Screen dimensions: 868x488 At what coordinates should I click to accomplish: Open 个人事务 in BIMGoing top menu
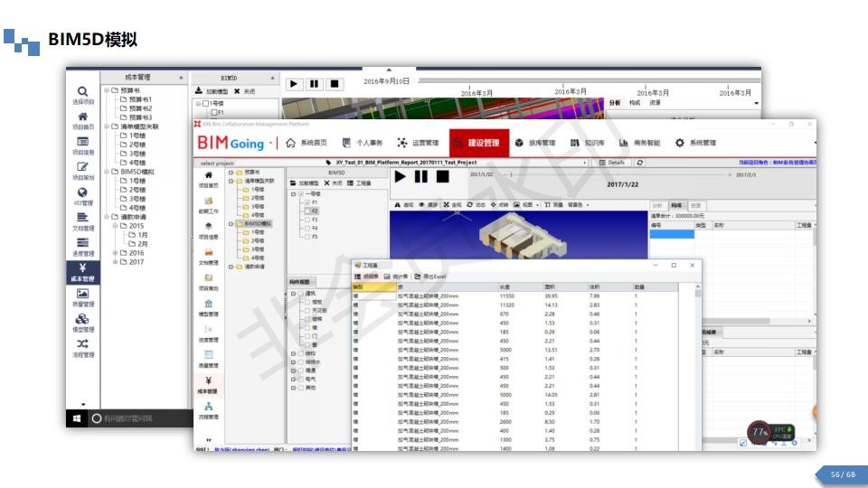point(363,143)
